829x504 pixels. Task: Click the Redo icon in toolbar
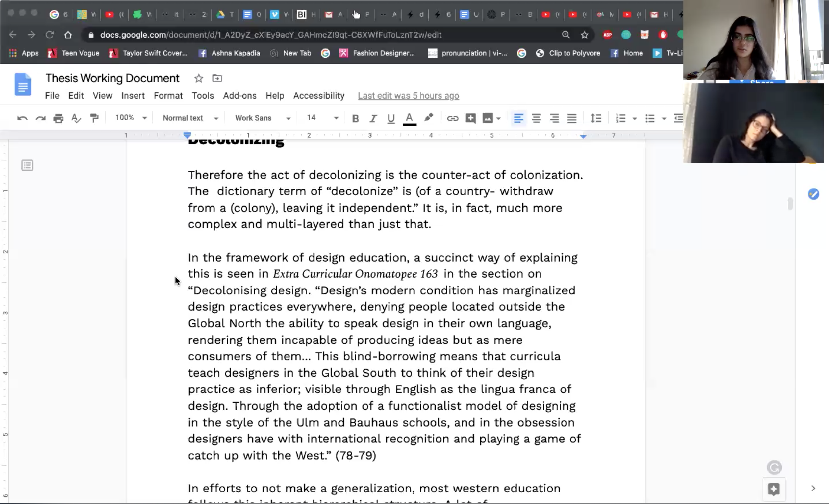(x=40, y=118)
